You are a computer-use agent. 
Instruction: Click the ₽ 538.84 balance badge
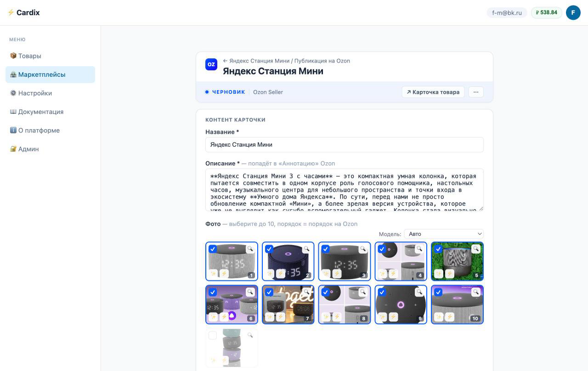point(547,12)
